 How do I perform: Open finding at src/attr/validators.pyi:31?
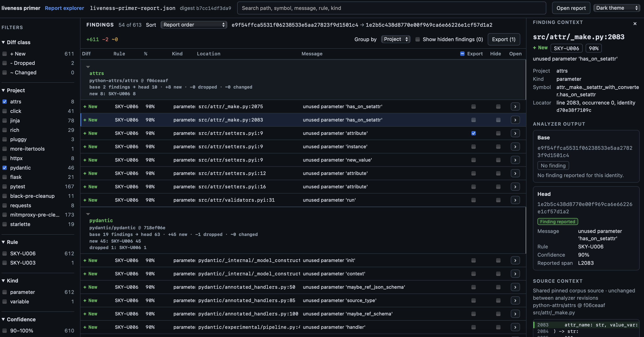click(515, 200)
